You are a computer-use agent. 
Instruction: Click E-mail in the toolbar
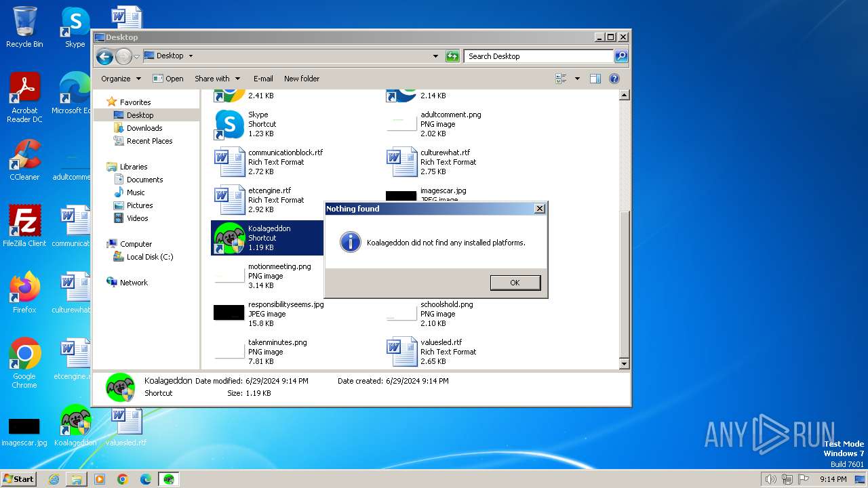[263, 79]
